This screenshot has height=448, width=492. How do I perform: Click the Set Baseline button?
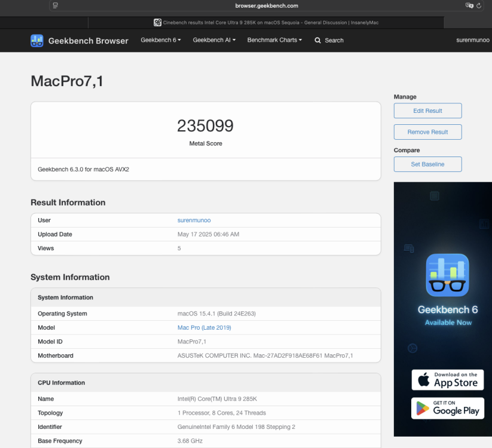tap(427, 164)
